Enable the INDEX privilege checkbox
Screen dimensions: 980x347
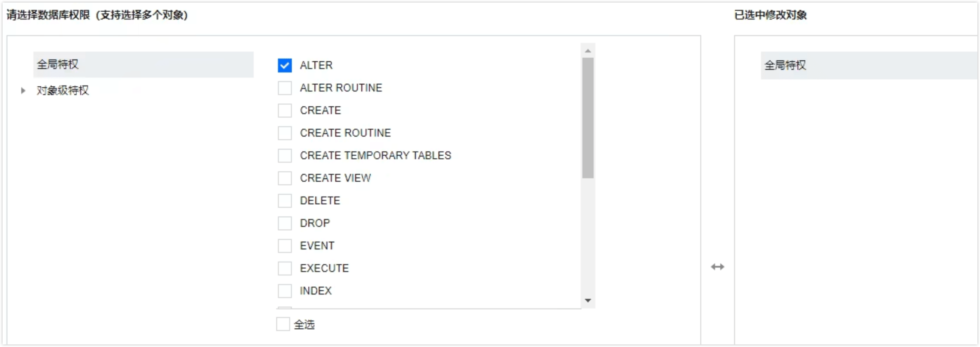tap(285, 291)
